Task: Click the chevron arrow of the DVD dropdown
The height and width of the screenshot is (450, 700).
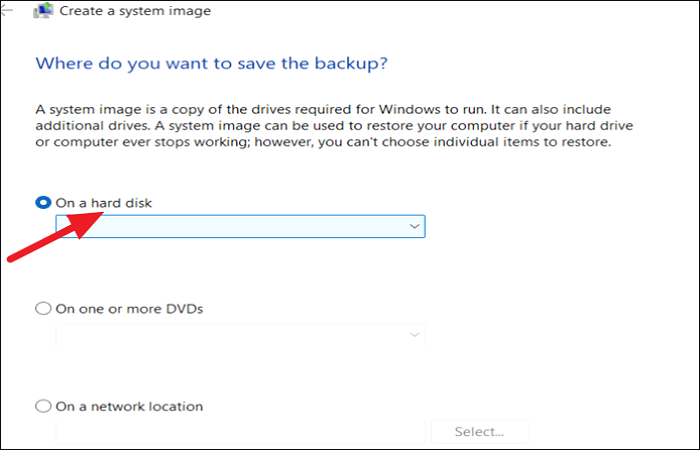Action: click(414, 334)
